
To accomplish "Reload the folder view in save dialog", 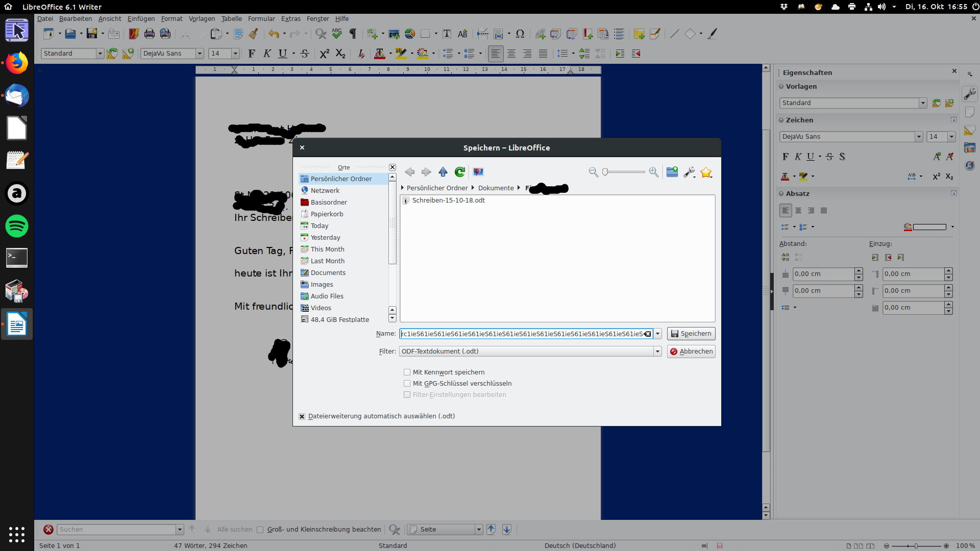I will click(460, 172).
